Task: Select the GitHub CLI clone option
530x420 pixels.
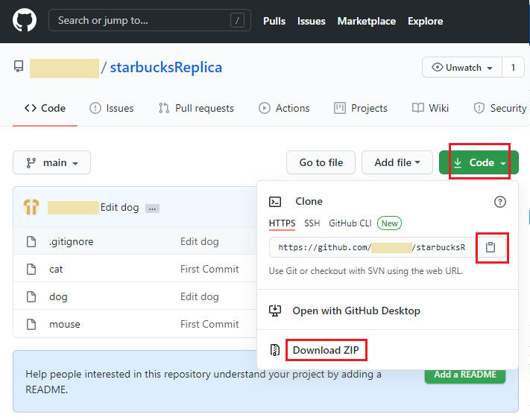Action: coord(350,223)
